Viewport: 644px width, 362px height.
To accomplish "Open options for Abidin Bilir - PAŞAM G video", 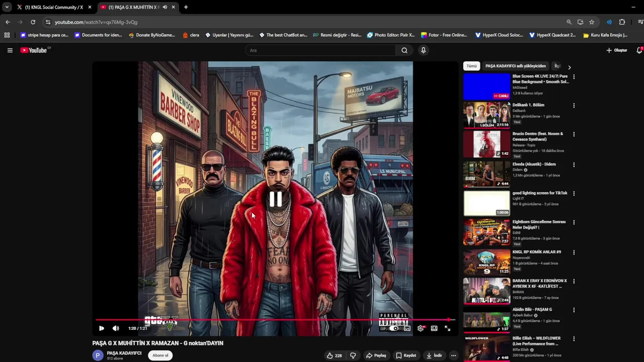I will (x=574, y=310).
